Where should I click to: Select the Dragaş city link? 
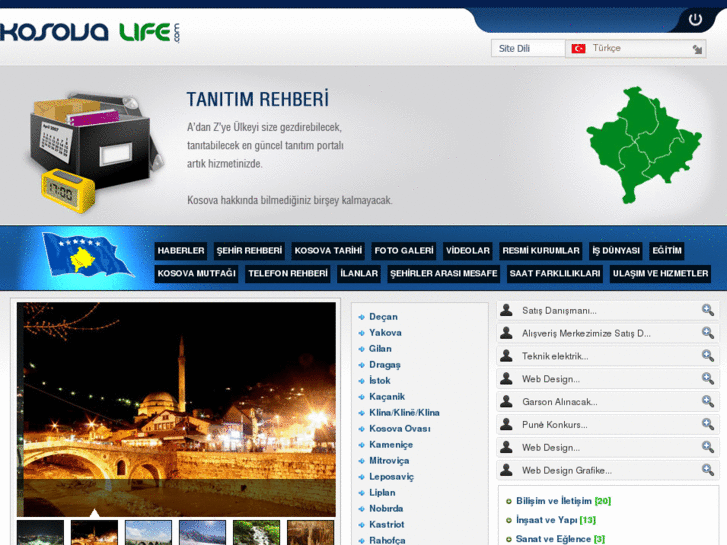(385, 365)
